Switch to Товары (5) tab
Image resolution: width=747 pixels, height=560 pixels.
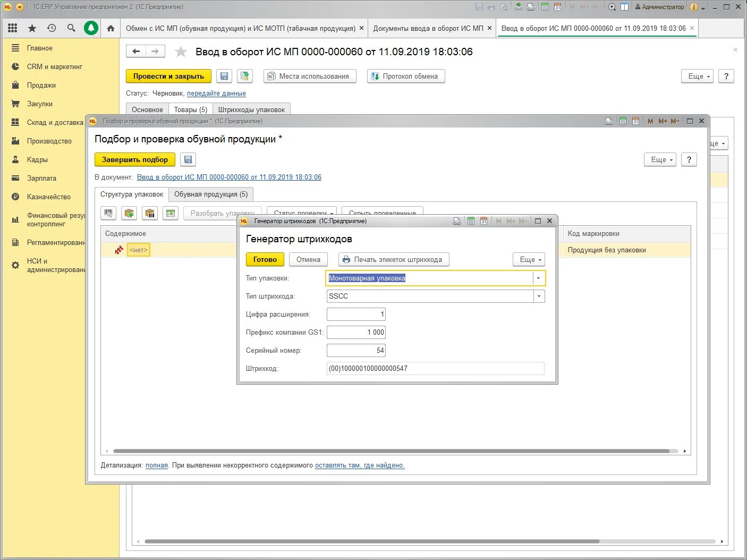click(x=191, y=109)
